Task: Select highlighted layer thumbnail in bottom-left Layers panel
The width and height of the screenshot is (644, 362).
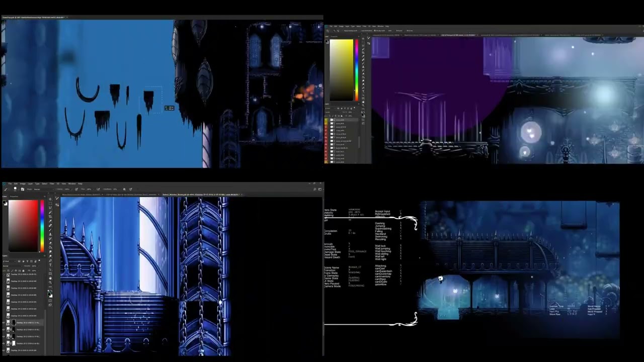Action: [x=8, y=322]
